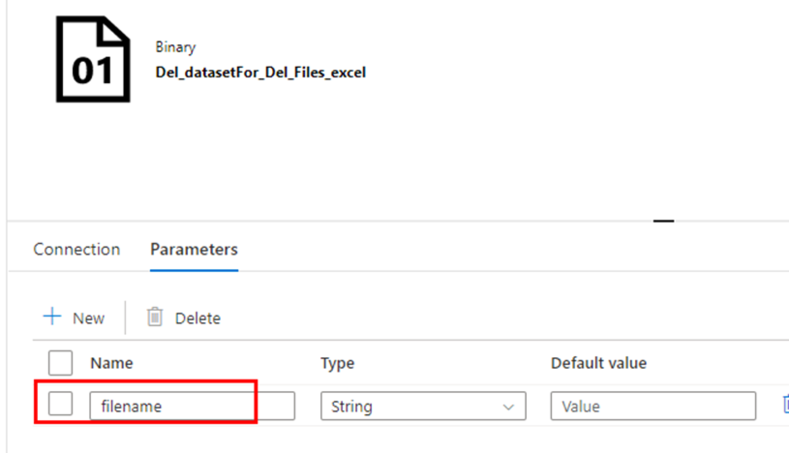
Task: Select the Parameters tab
Action: (194, 249)
